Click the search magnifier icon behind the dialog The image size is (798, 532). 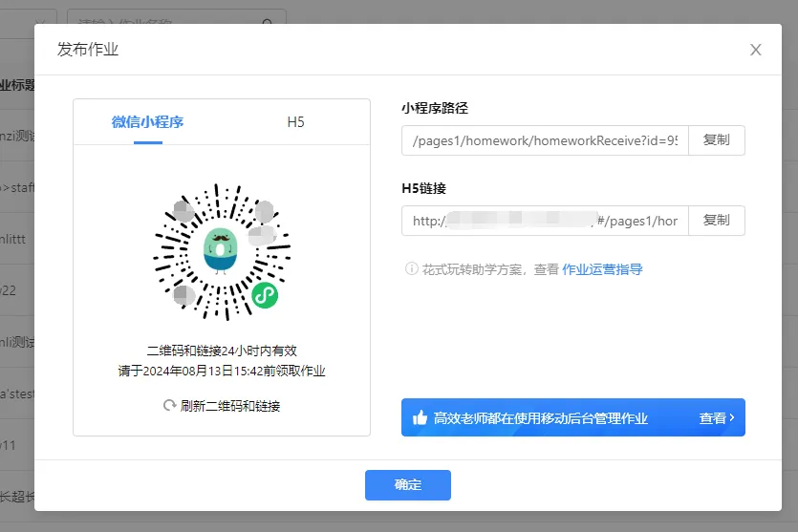pos(269,22)
